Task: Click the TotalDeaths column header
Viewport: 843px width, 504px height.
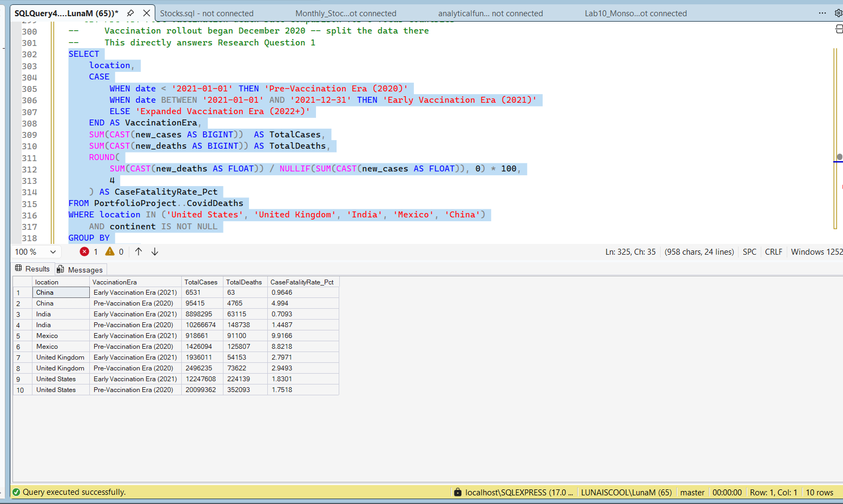Action: click(243, 282)
